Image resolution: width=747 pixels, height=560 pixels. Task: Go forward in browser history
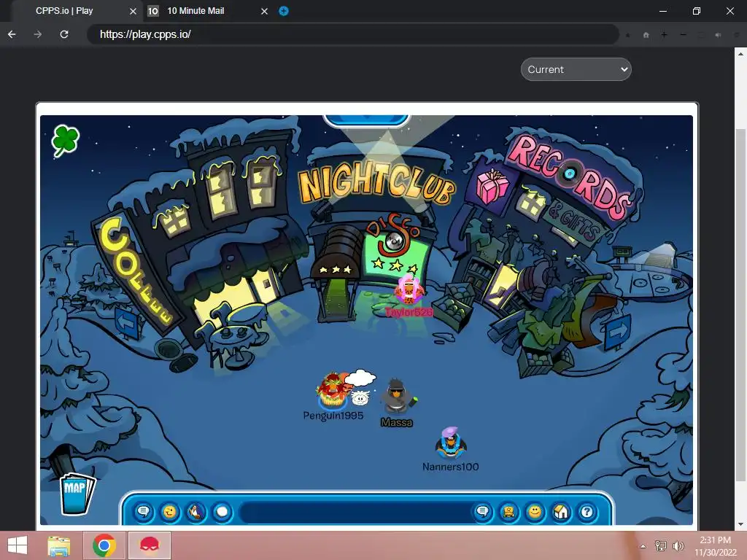point(38,34)
